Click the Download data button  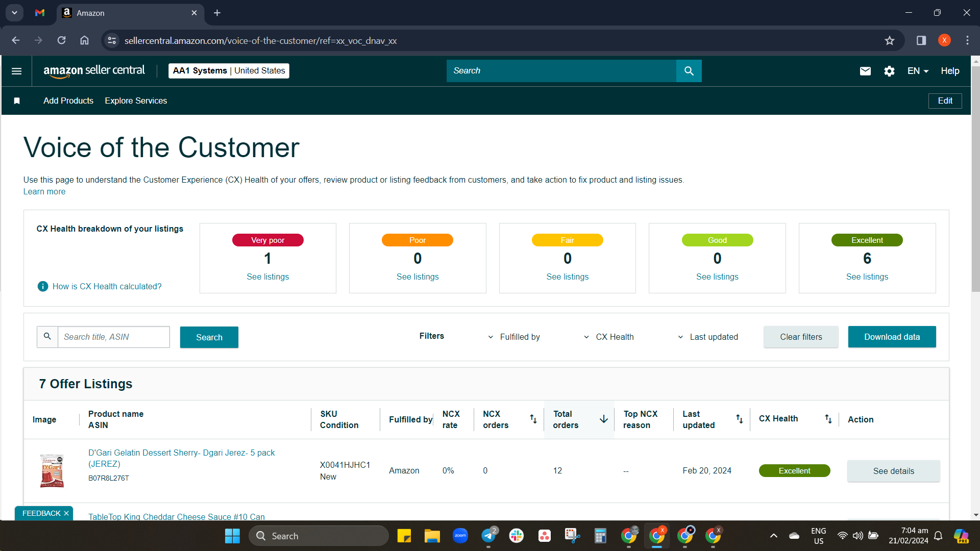point(892,337)
